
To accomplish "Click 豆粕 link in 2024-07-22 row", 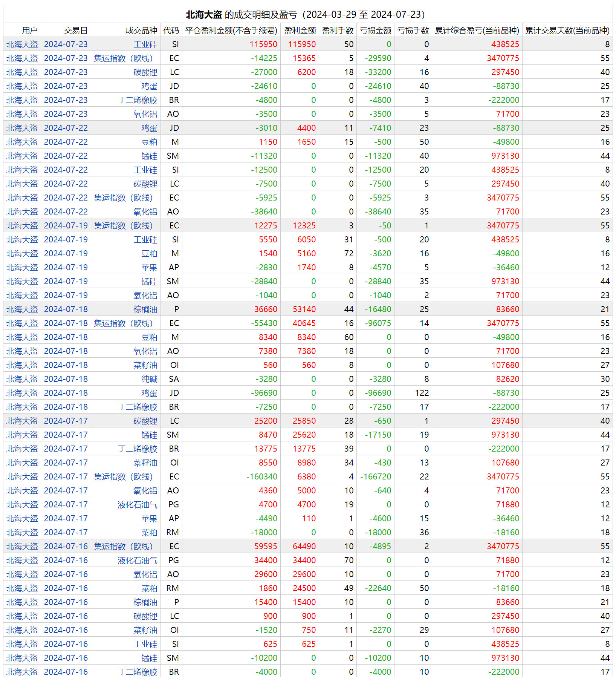I will (x=149, y=142).
